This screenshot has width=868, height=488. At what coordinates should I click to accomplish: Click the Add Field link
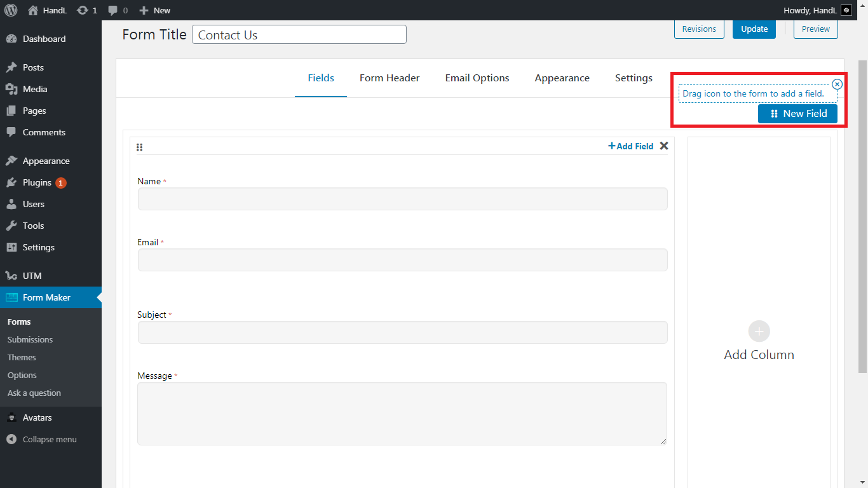(630, 146)
